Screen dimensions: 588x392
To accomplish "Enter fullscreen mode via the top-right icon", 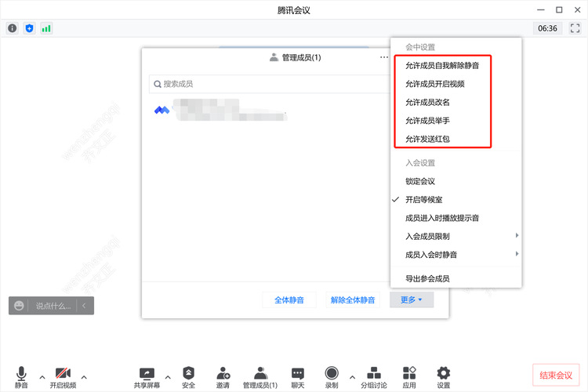I will point(575,28).
